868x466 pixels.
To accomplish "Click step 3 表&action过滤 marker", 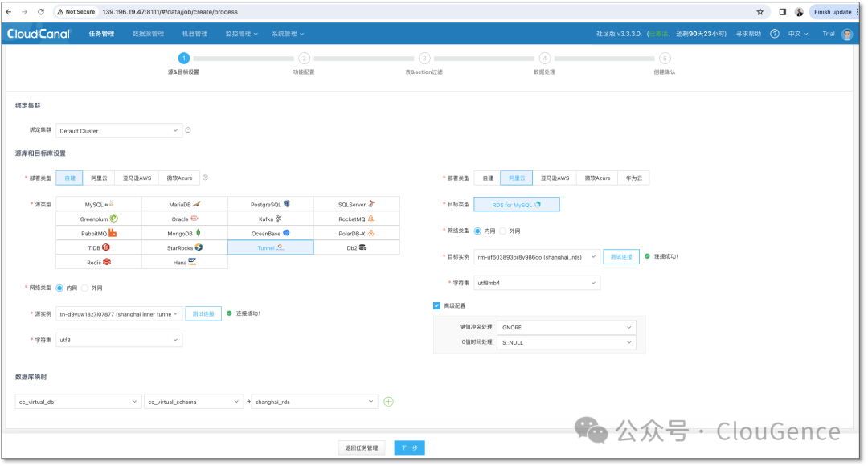I will (424, 58).
